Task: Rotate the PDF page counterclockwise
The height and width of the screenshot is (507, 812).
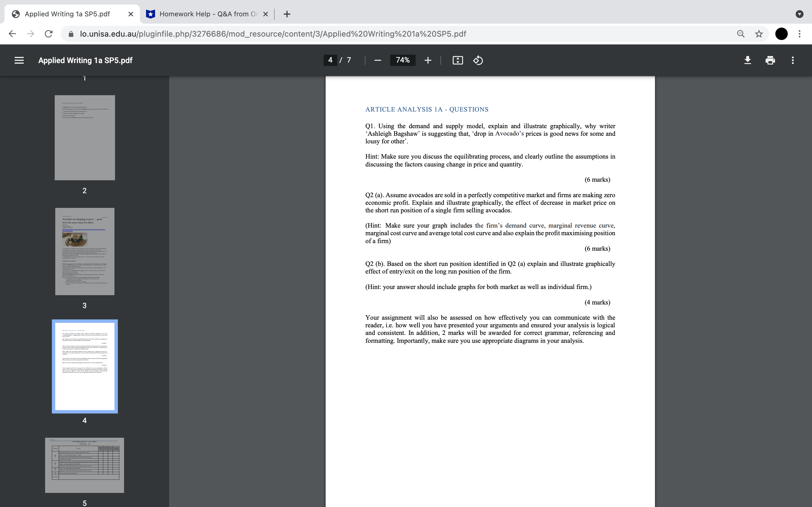Action: pos(477,60)
